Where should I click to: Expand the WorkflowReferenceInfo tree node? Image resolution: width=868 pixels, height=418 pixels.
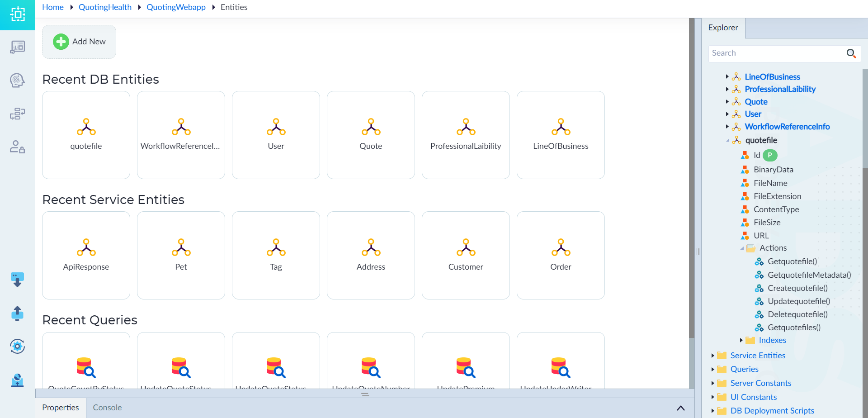(727, 127)
